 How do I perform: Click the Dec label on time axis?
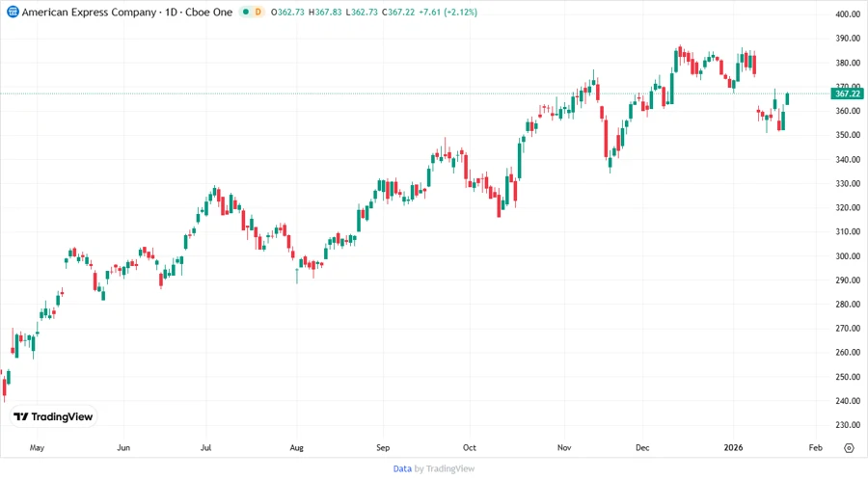[x=642, y=447]
